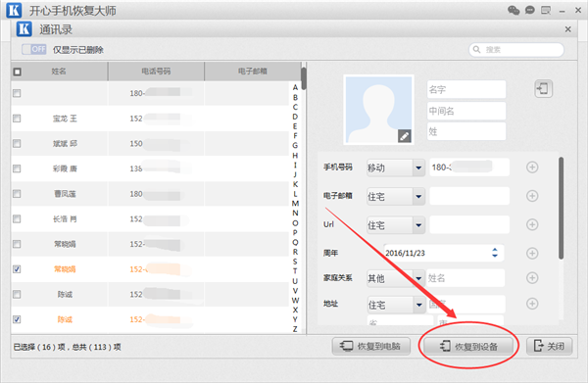
Task: Uncheck the orange highlighted 陈诚 row
Action: [17, 319]
